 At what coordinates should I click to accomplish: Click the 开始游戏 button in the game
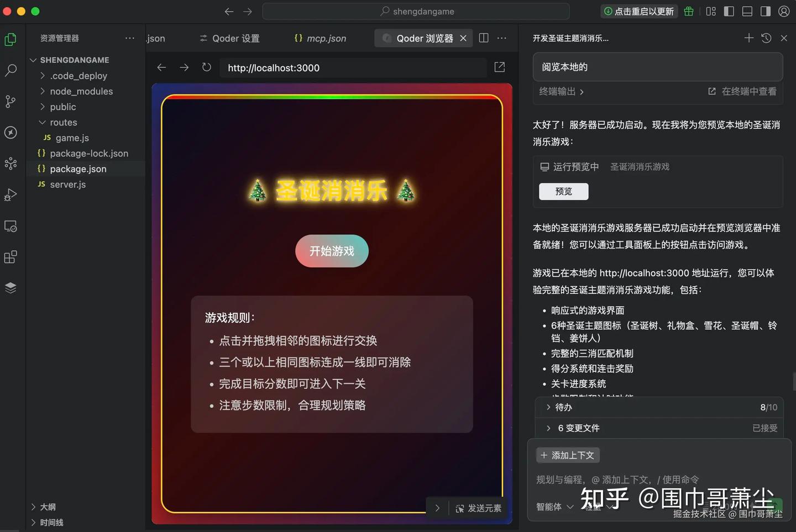[331, 251]
